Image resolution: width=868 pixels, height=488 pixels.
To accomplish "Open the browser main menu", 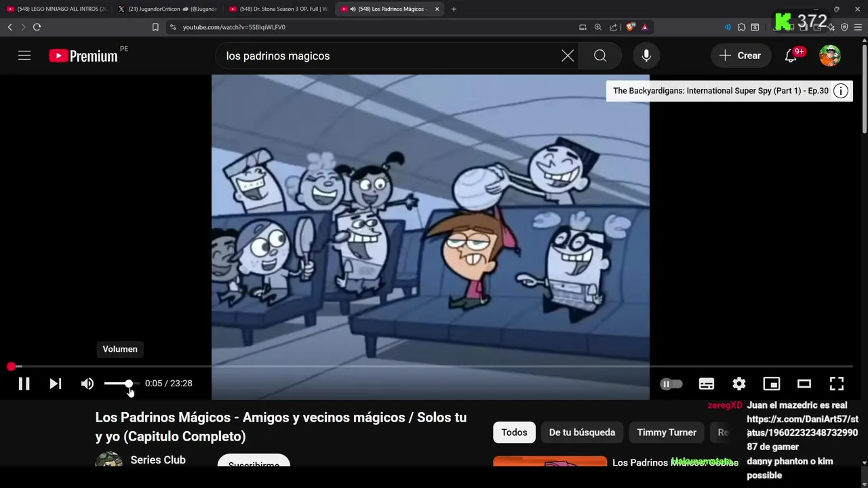I will 859,27.
